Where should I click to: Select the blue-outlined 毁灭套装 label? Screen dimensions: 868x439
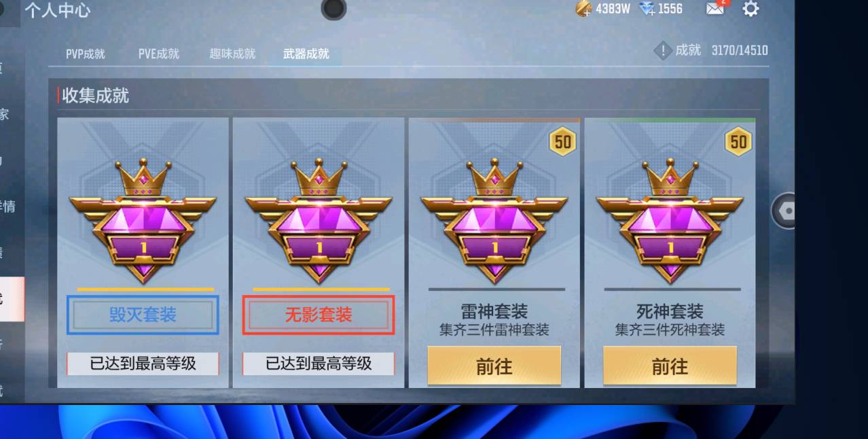click(x=143, y=315)
